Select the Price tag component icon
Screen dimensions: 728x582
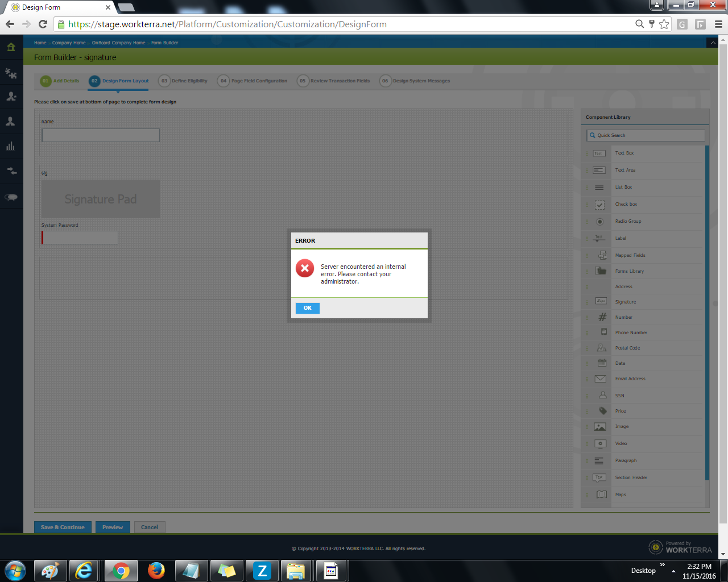pos(602,411)
